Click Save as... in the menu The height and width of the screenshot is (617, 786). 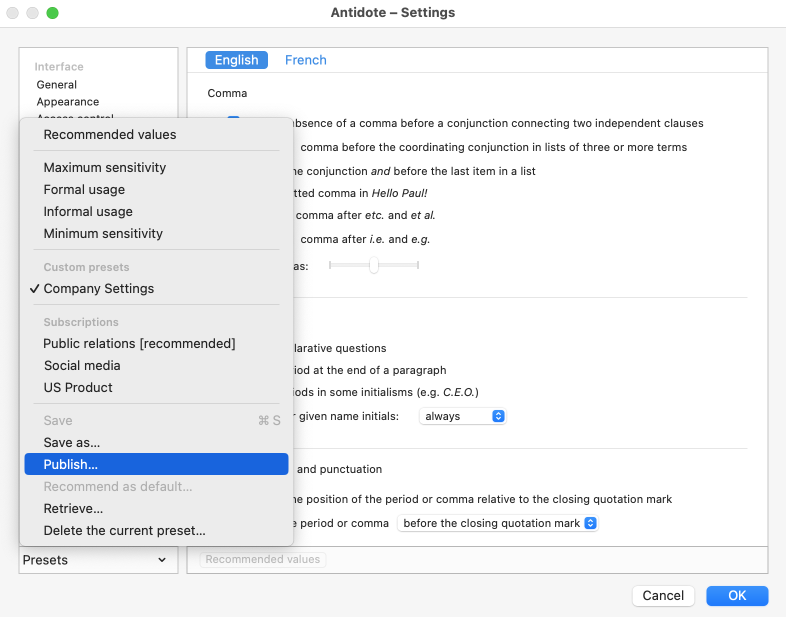pos(72,442)
